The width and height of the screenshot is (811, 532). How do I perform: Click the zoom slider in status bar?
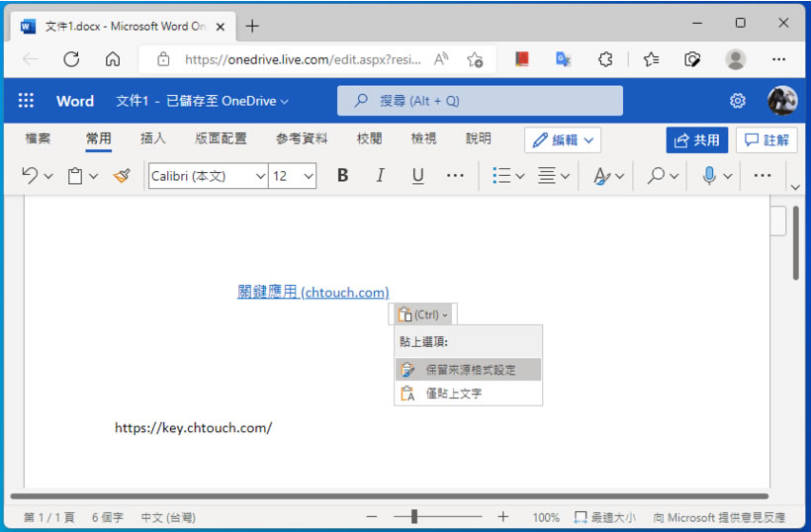tap(414, 517)
